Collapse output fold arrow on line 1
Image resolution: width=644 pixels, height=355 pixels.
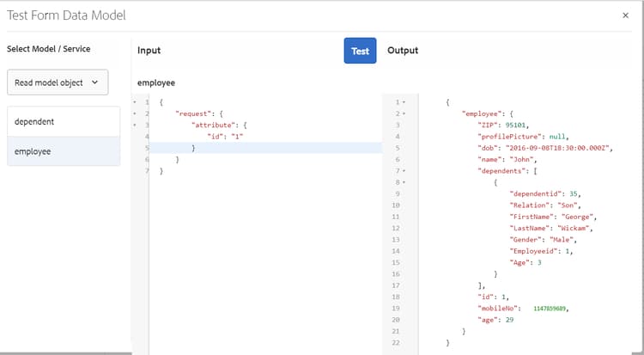pos(404,102)
